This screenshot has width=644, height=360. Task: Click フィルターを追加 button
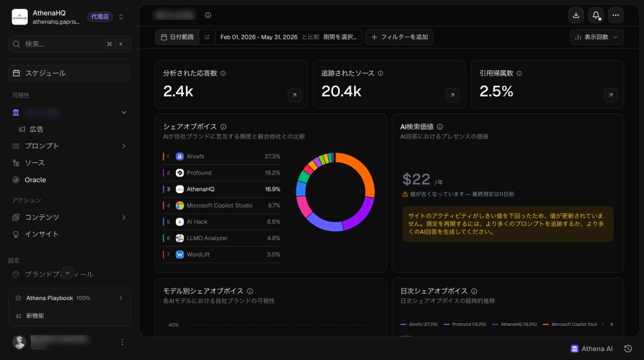coord(399,37)
